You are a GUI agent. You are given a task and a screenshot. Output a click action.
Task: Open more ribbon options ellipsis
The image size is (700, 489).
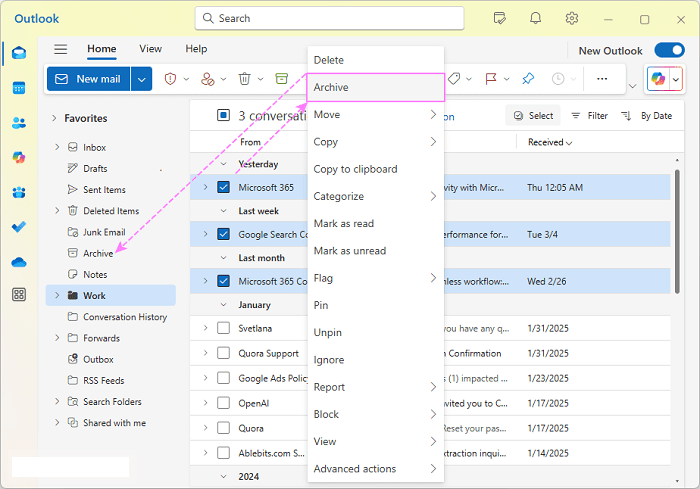coord(602,79)
